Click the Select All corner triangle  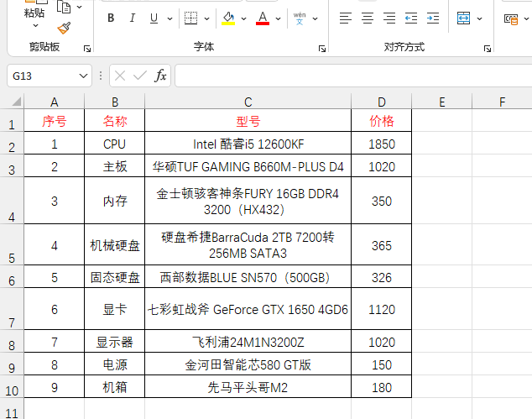click(16, 102)
